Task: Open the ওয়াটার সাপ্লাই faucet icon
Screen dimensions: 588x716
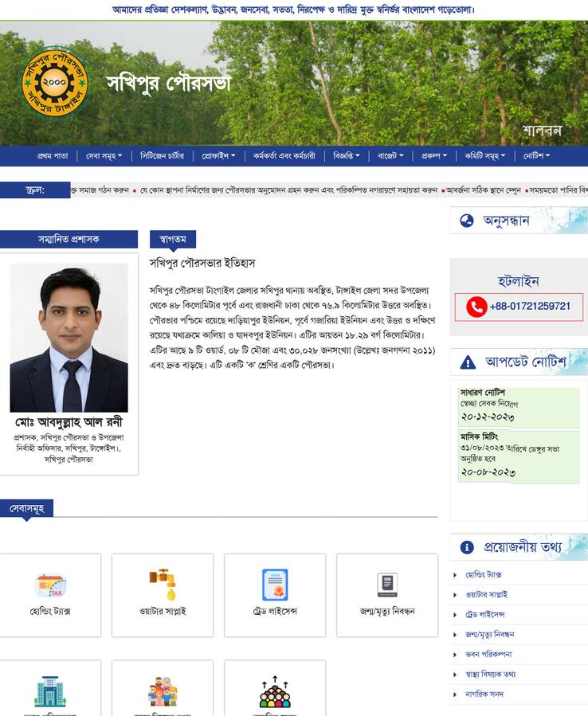Action: point(163,585)
